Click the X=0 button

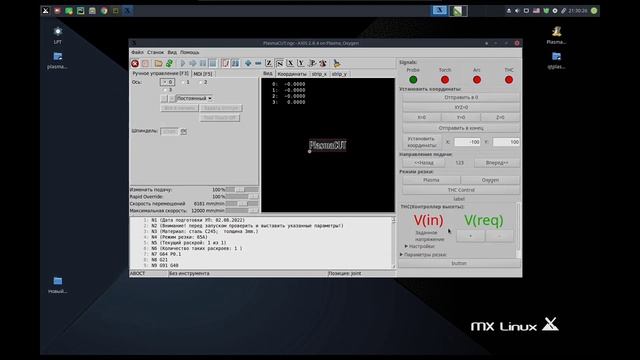click(422, 117)
